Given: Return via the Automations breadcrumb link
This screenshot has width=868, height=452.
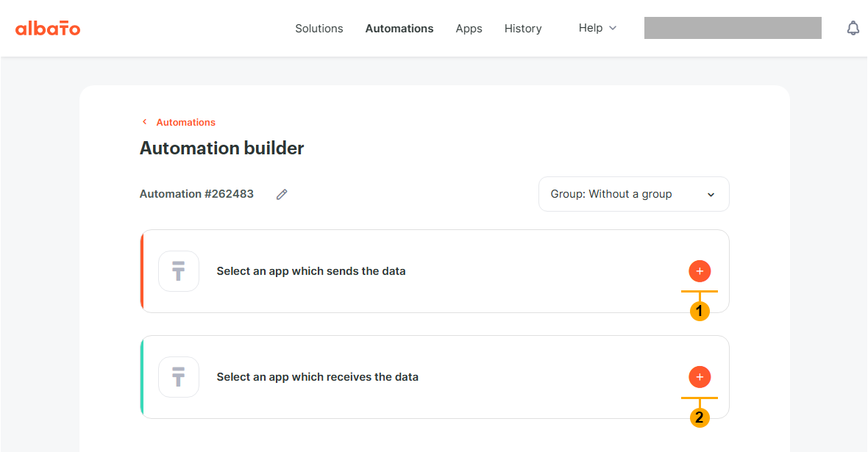Looking at the screenshot, I should click(185, 122).
